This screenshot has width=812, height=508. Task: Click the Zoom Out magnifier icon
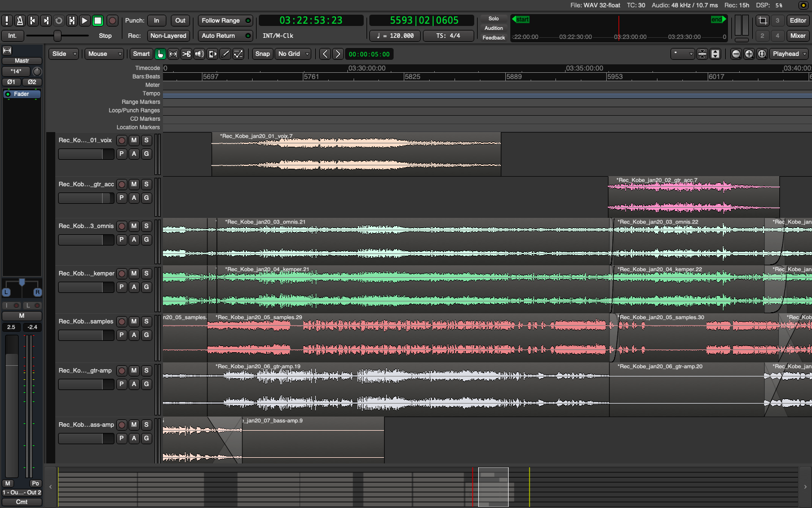(x=736, y=54)
